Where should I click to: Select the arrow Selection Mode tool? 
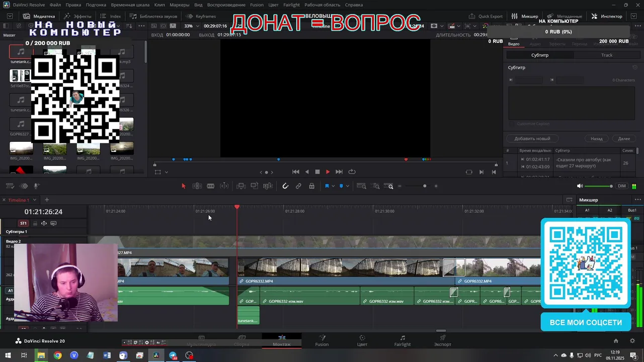pyautogui.click(x=183, y=186)
